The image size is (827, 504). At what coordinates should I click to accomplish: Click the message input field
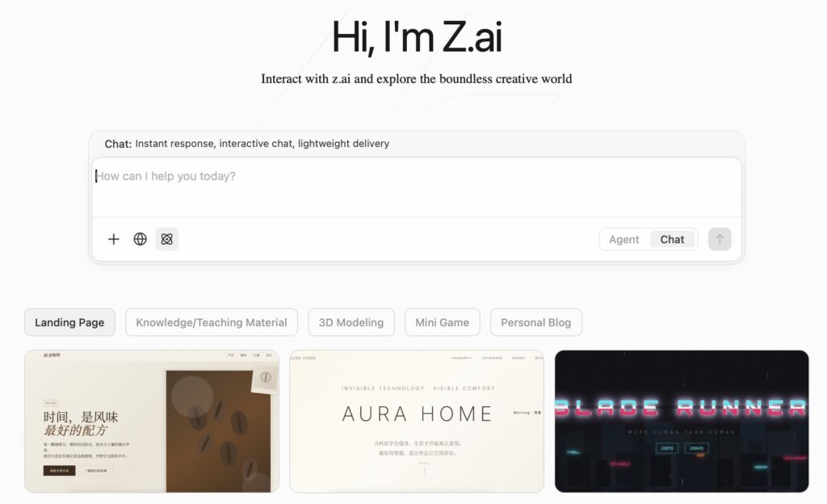tap(417, 187)
